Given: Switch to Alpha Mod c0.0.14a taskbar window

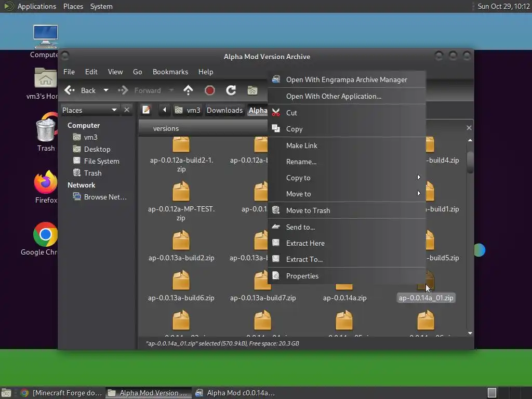Looking at the screenshot, I should 235,393.
